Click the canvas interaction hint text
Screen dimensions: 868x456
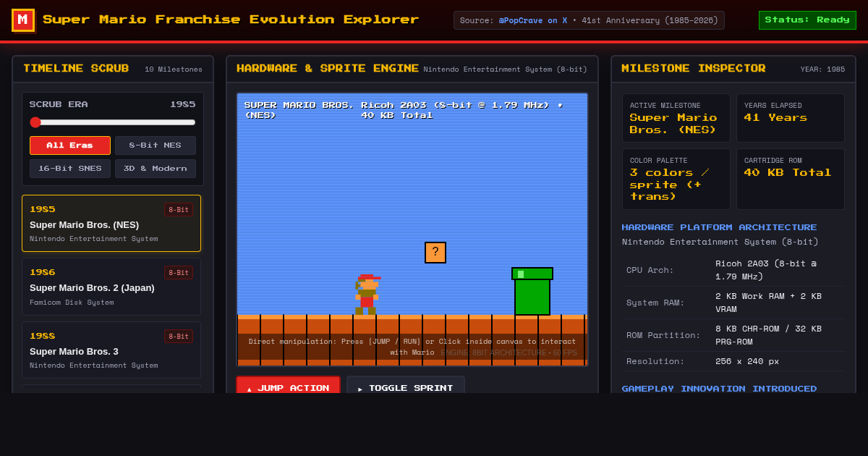pos(412,347)
